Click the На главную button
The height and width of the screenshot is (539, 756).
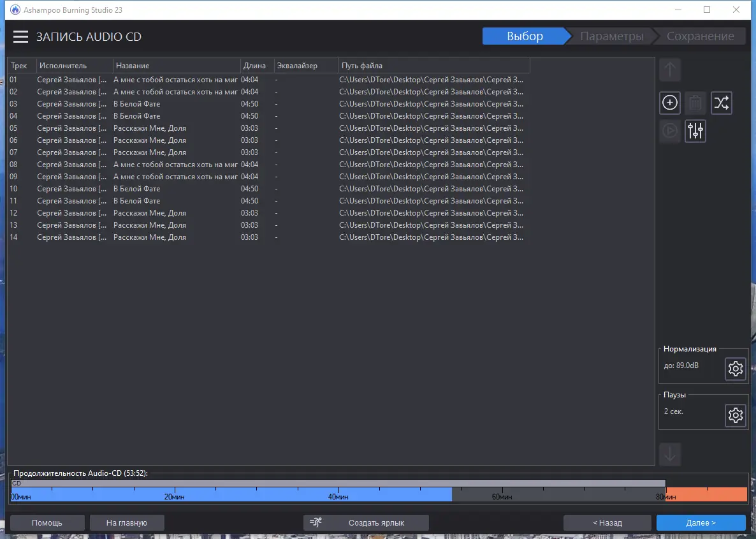[127, 522]
